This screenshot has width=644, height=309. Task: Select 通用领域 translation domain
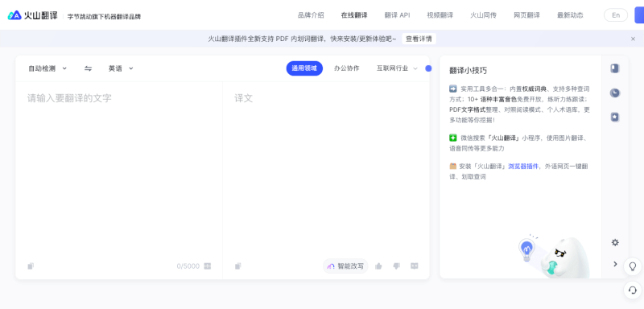click(304, 68)
